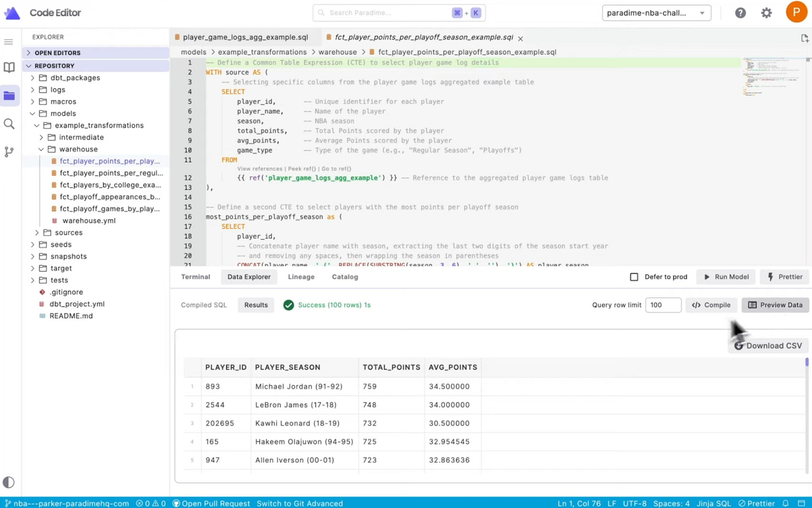
Task: Click the View references code lens link
Action: coord(260,169)
